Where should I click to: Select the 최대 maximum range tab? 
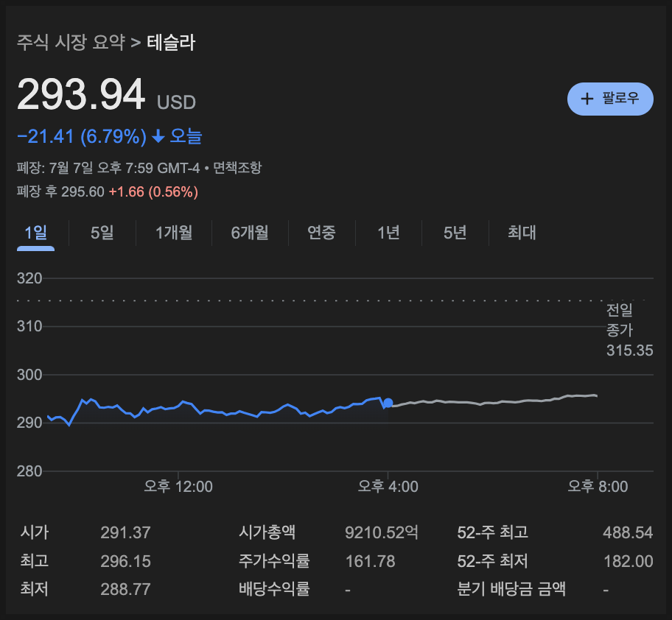coord(522,233)
